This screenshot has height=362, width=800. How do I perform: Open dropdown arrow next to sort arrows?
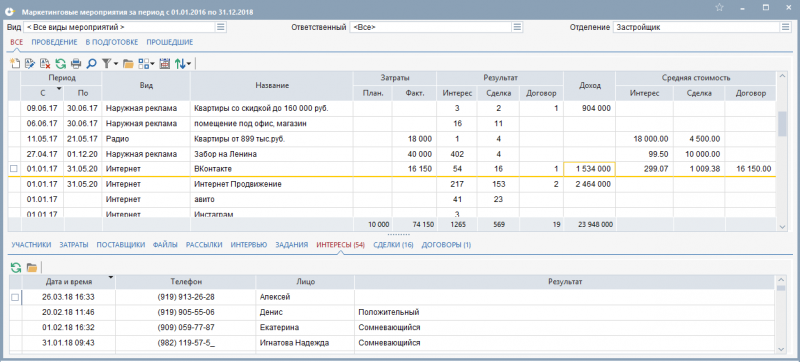(189, 64)
